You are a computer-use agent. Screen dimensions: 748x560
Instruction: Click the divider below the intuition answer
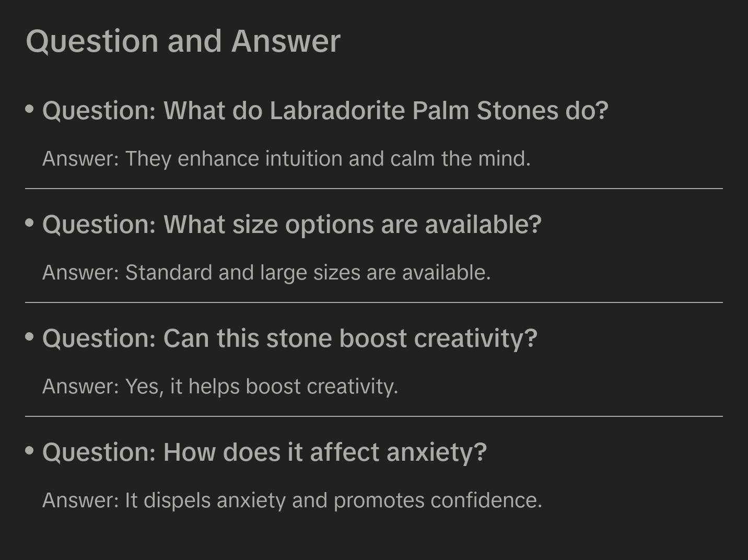click(x=374, y=189)
